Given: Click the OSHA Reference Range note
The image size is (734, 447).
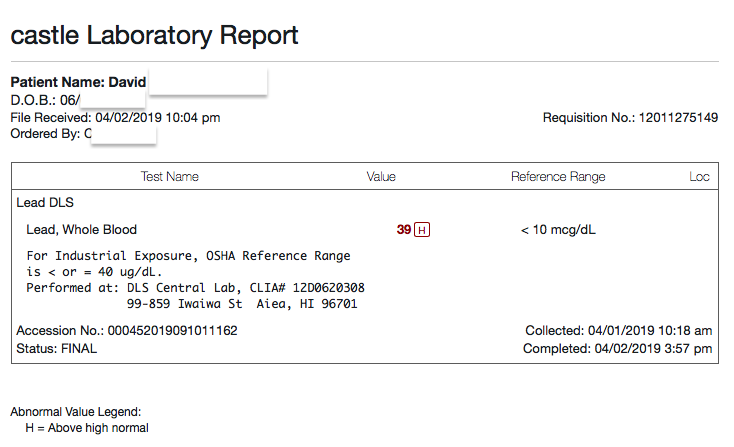Looking at the screenshot, I should pyautogui.click(x=188, y=264).
